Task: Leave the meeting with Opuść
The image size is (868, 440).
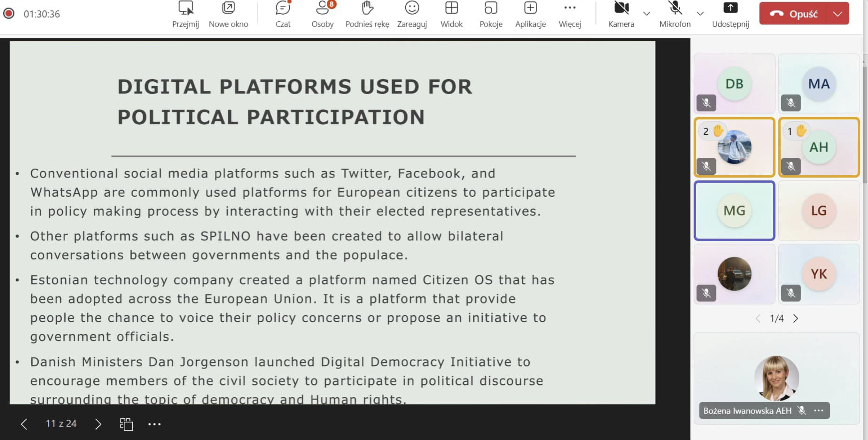Action: click(793, 13)
